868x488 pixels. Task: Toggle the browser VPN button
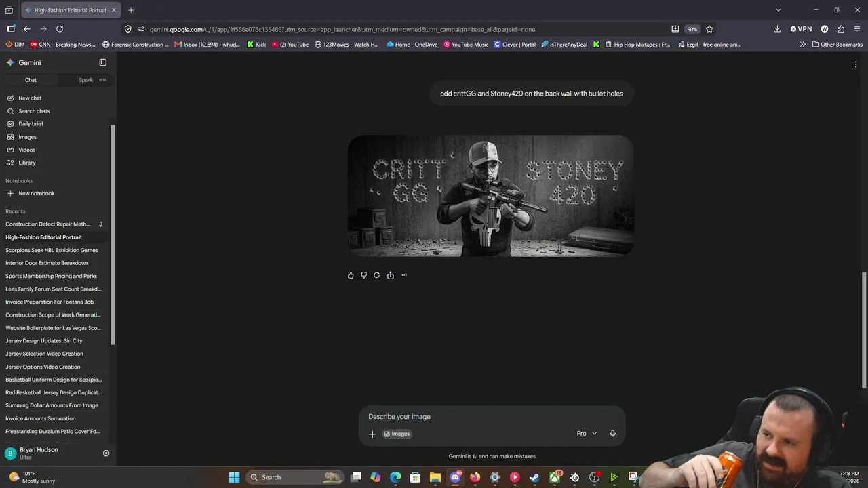[x=801, y=29]
